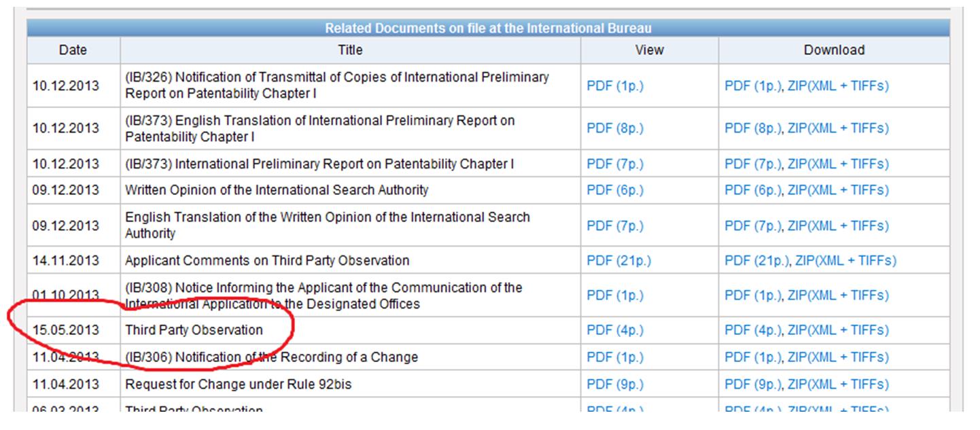This screenshot has height=430, width=980.
Task: Download ZIP for Applicant Comments on Third Party Observation
Action: click(x=845, y=261)
